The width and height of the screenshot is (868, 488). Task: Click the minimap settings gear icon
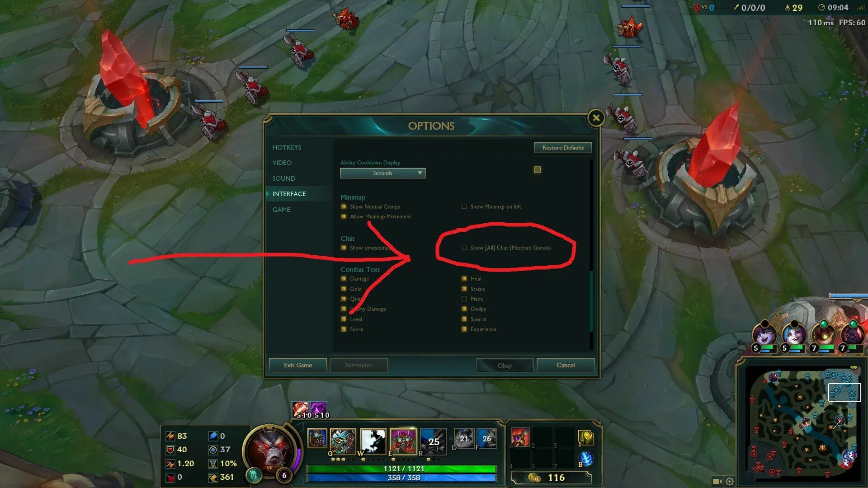pos(728,481)
